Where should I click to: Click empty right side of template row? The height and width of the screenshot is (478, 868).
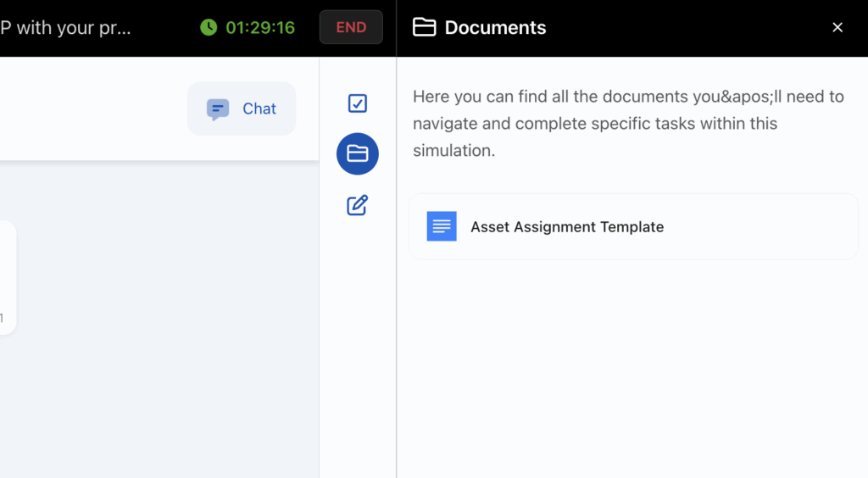pyautogui.click(x=763, y=226)
